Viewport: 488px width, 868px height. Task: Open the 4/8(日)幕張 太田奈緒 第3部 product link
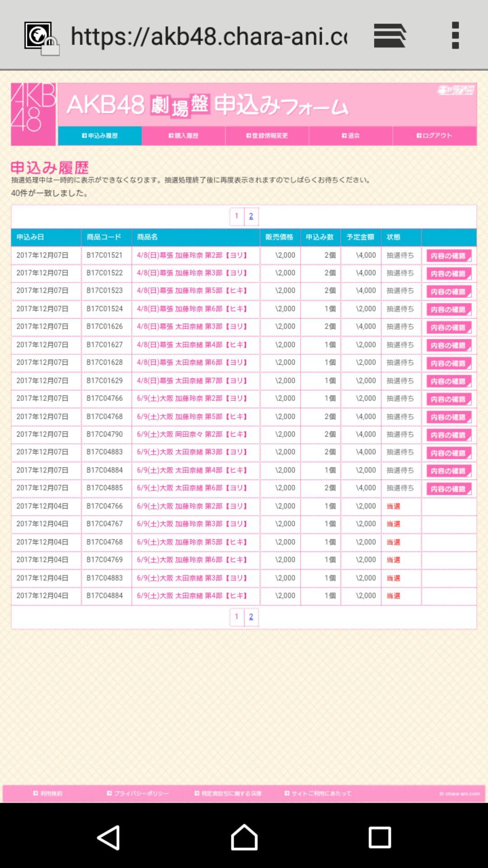pos(192,326)
